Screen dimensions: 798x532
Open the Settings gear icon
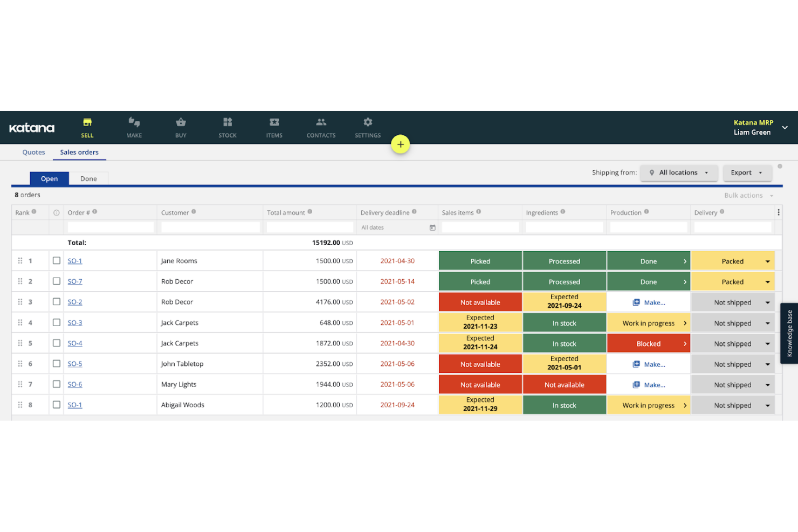[x=368, y=123]
